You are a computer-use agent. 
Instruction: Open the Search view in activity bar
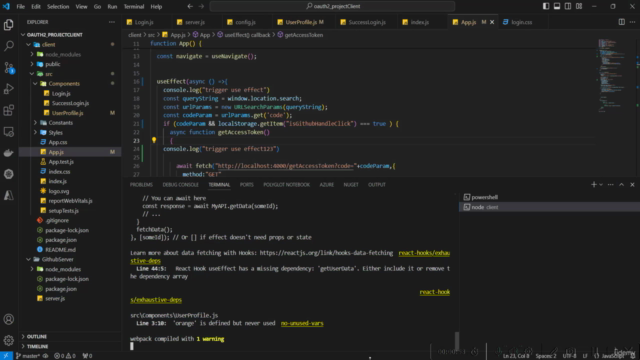(9, 46)
